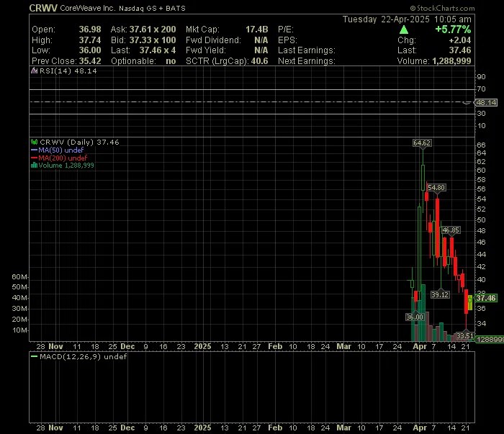504x434 pixels.
Task: Click the Feb label on price chart axis
Action: click(275, 346)
